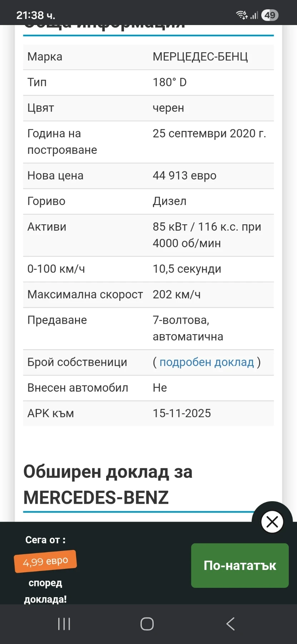297x644 pixels.
Task: Tap the Android home navigation icon
Action: tap(147, 624)
